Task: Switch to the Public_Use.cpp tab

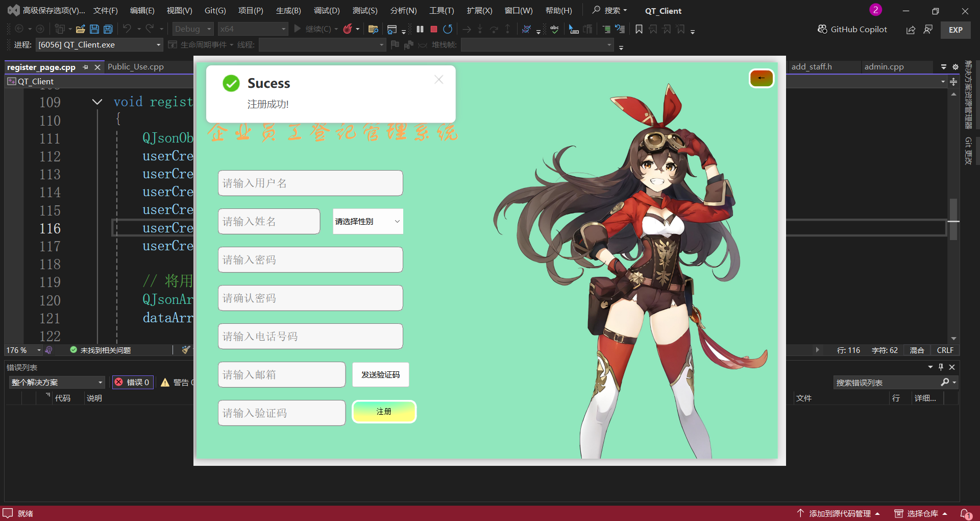Action: [x=136, y=67]
